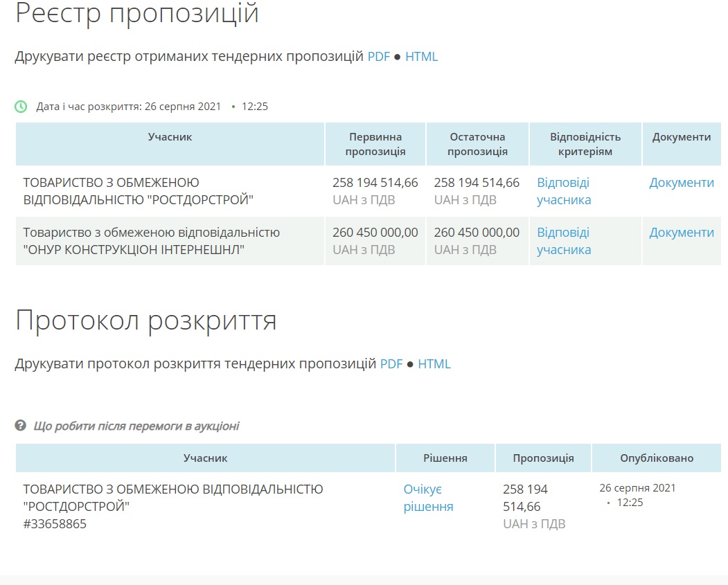Click РОСТДОРСТРОЙ name in protocol table
Screen dimensions: 728x585
(173, 498)
